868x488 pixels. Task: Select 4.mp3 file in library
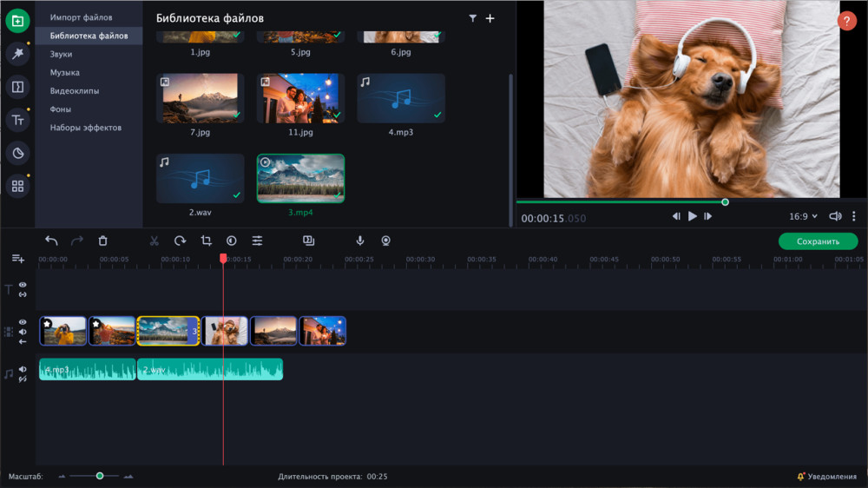click(x=401, y=98)
